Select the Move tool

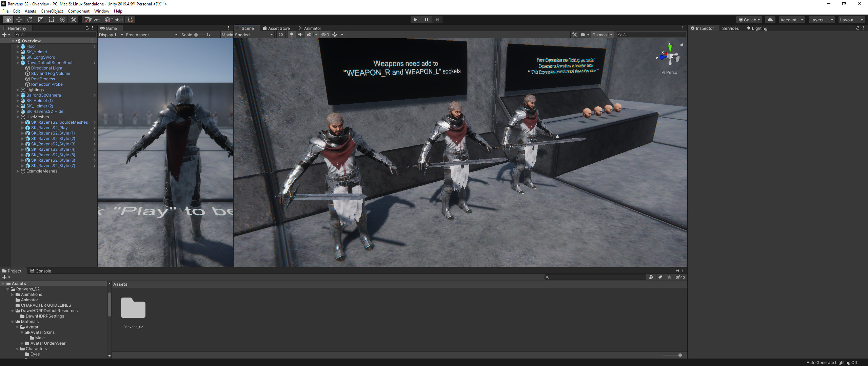[x=19, y=20]
